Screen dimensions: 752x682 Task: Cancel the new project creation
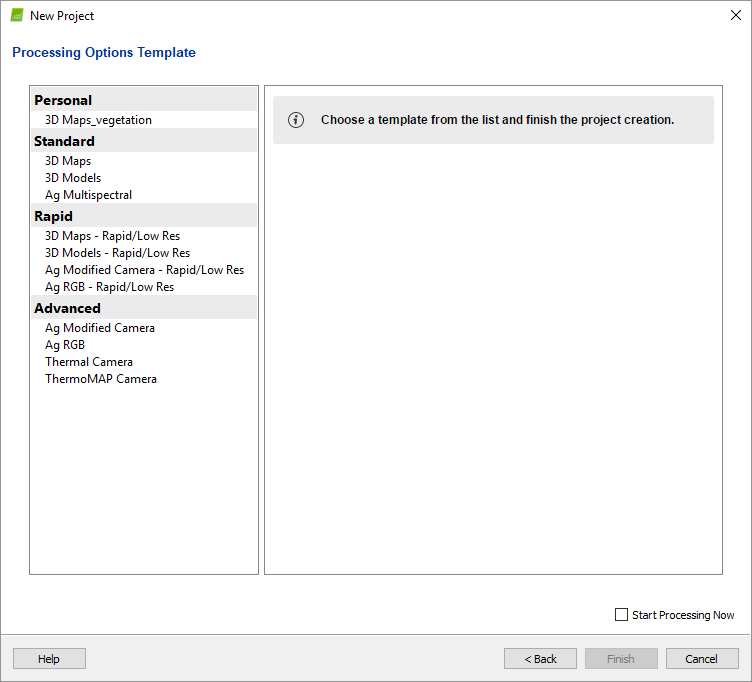coord(702,659)
